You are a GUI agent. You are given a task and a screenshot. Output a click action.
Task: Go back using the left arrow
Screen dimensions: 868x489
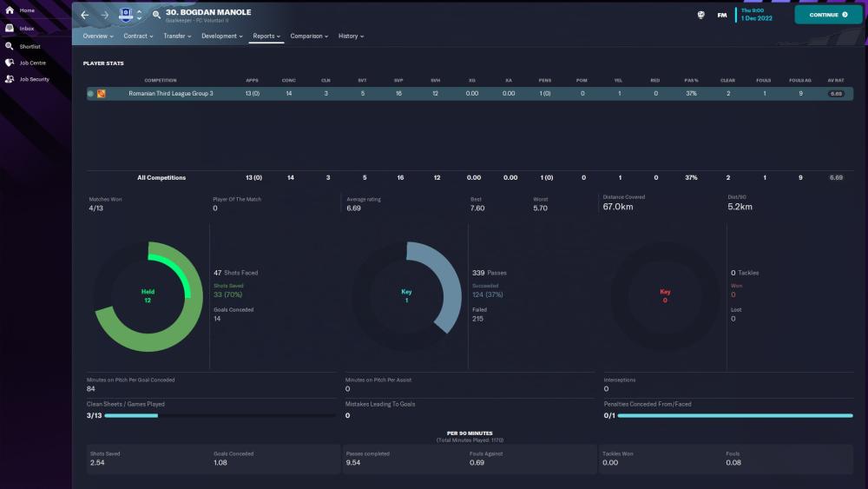[x=85, y=15]
